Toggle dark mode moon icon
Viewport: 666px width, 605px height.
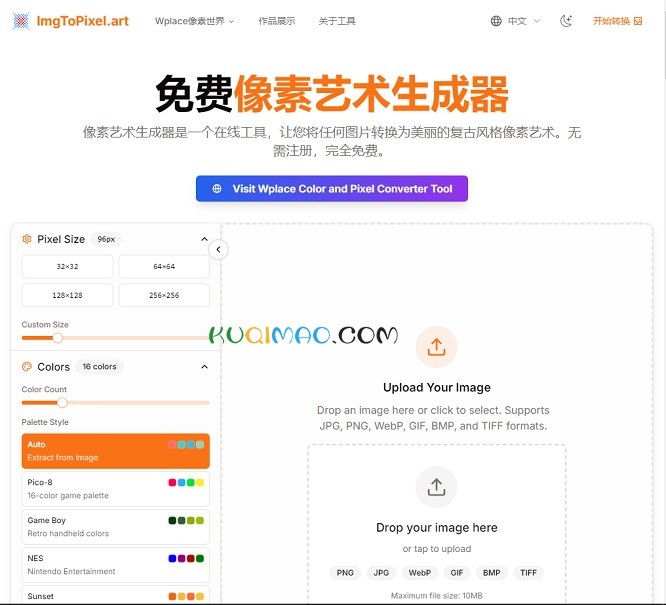pos(566,21)
